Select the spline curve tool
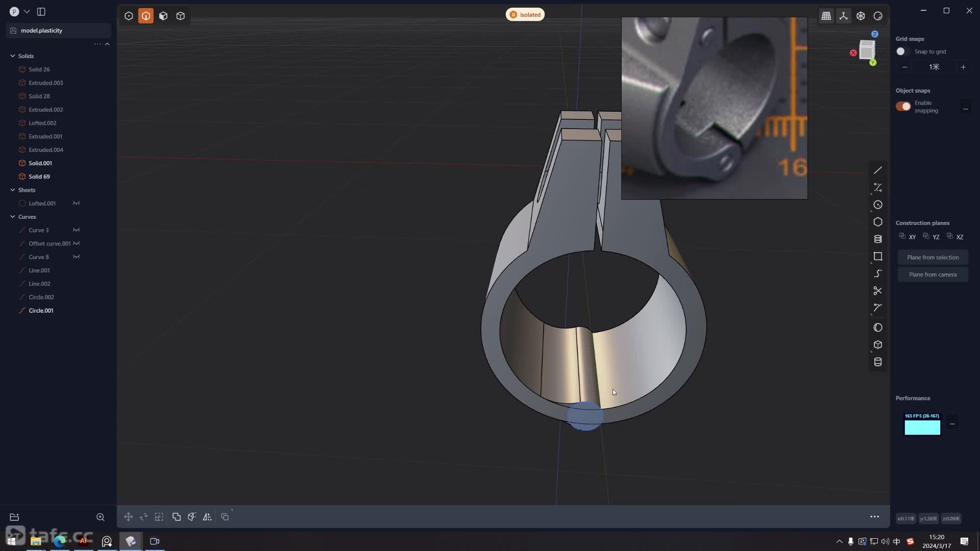The image size is (980, 551). [x=878, y=273]
